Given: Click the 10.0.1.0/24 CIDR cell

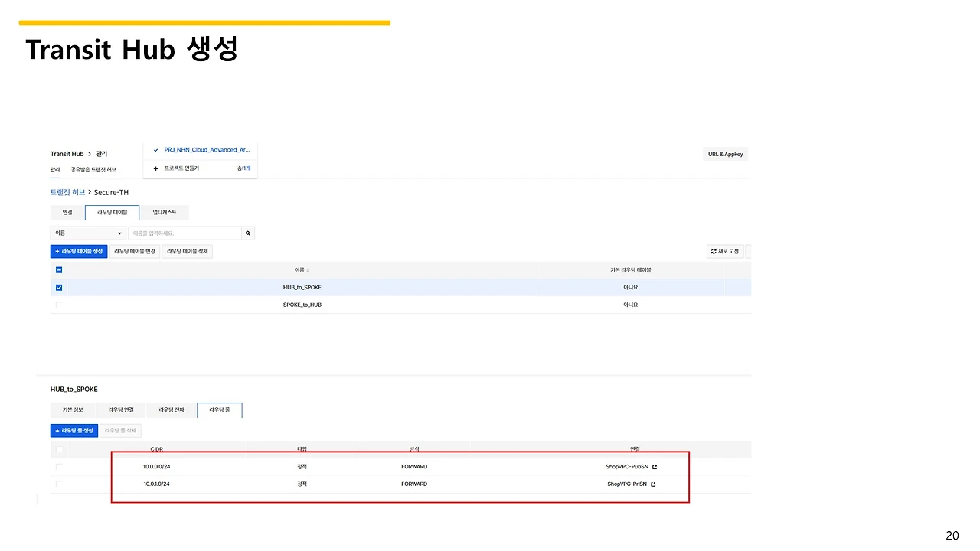Looking at the screenshot, I should [x=156, y=484].
